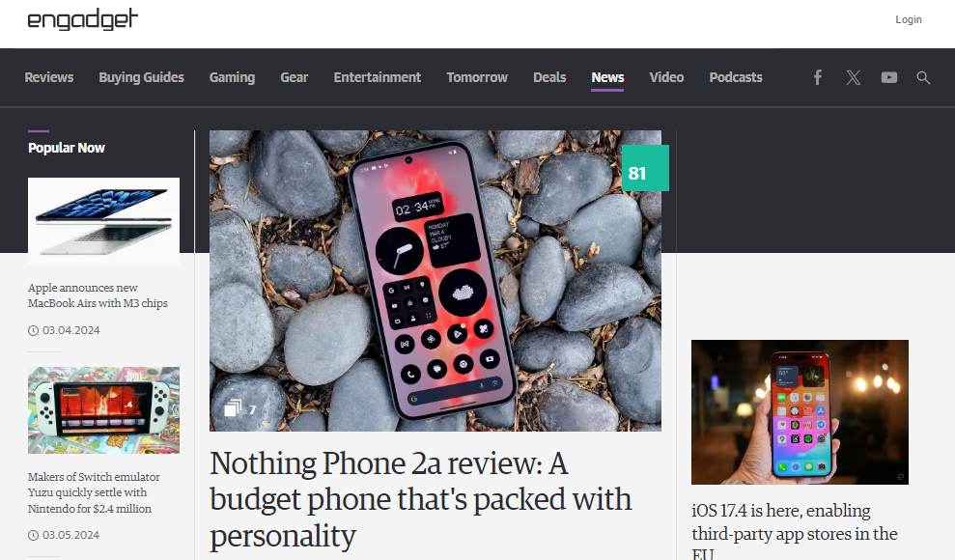Open the MacBook Air thumbnail image
This screenshot has width=955, height=560.
pyautogui.click(x=103, y=221)
